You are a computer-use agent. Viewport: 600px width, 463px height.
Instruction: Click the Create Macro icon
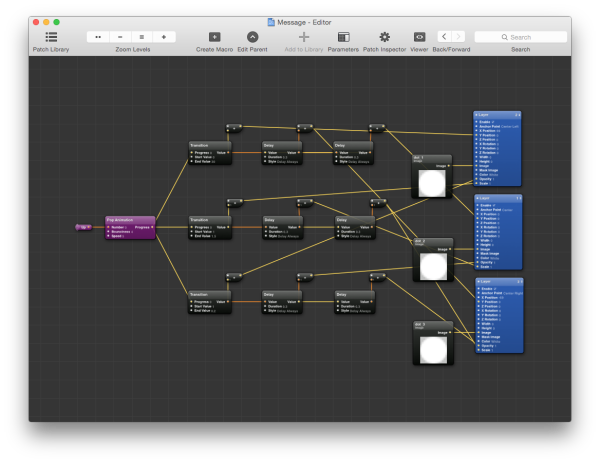(214, 37)
